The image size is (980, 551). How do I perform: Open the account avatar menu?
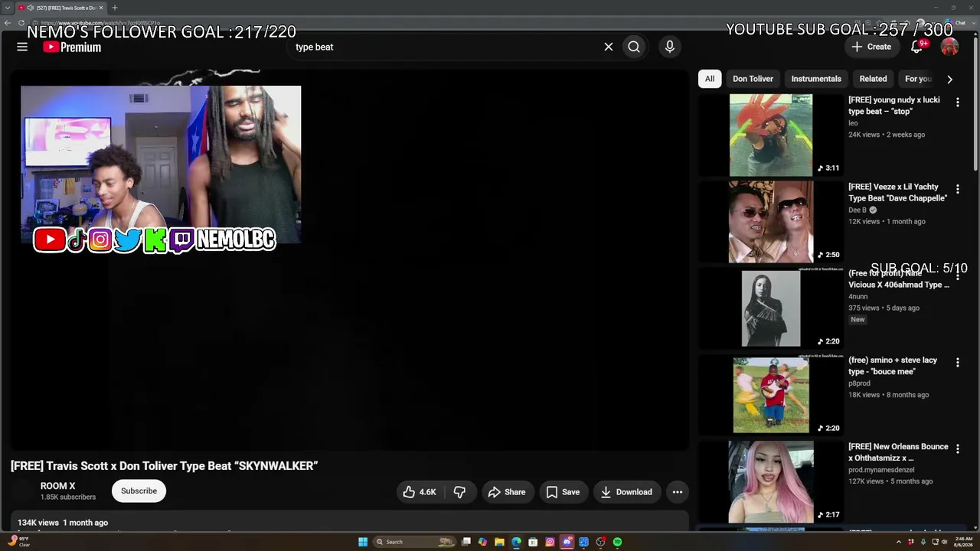(949, 47)
